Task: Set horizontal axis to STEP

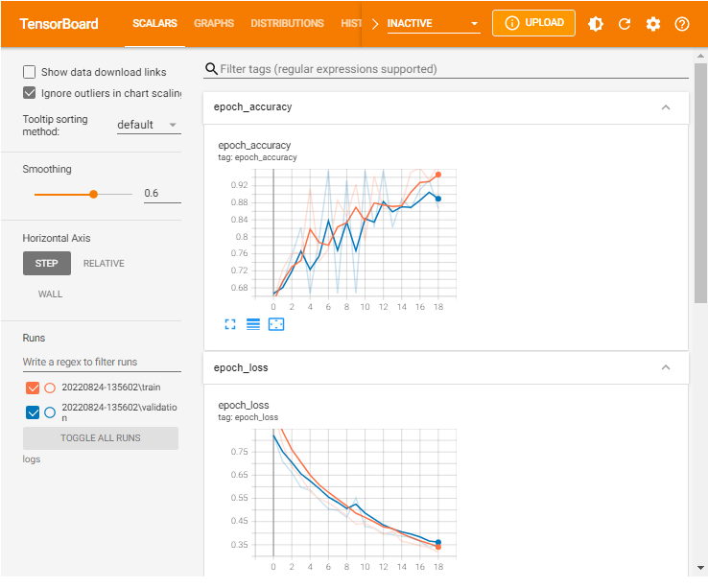Action: [x=47, y=263]
